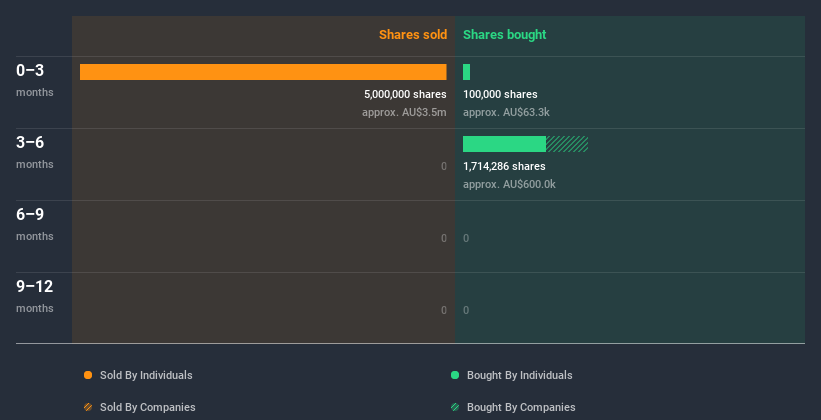Click the hatched companies segment in 3–6 months
The image size is (821, 420).
(567, 144)
